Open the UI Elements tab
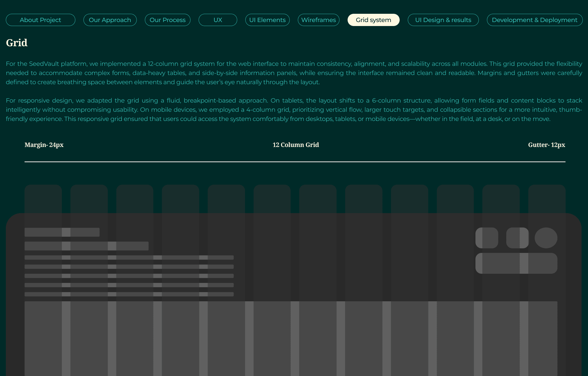588x376 pixels. click(267, 20)
